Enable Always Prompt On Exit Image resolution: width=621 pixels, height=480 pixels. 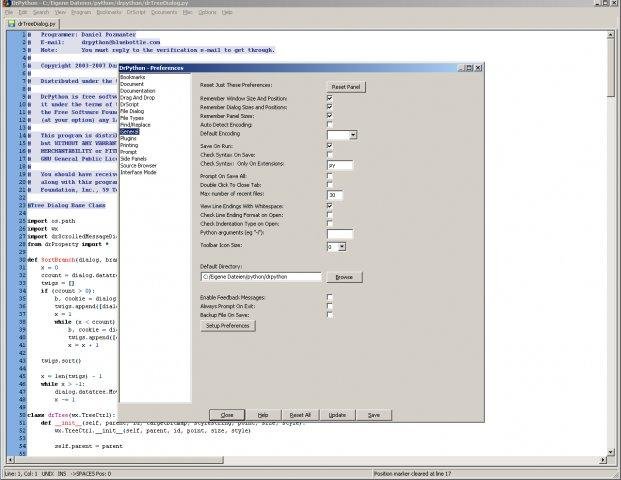[x=330, y=305]
